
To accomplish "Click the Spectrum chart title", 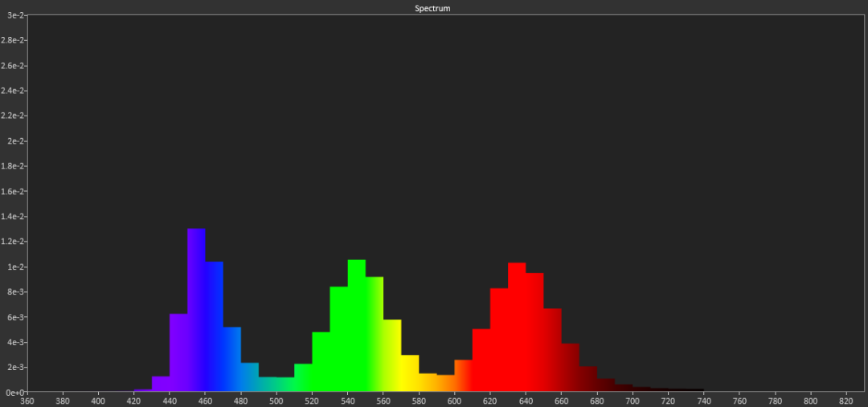I will (x=432, y=8).
